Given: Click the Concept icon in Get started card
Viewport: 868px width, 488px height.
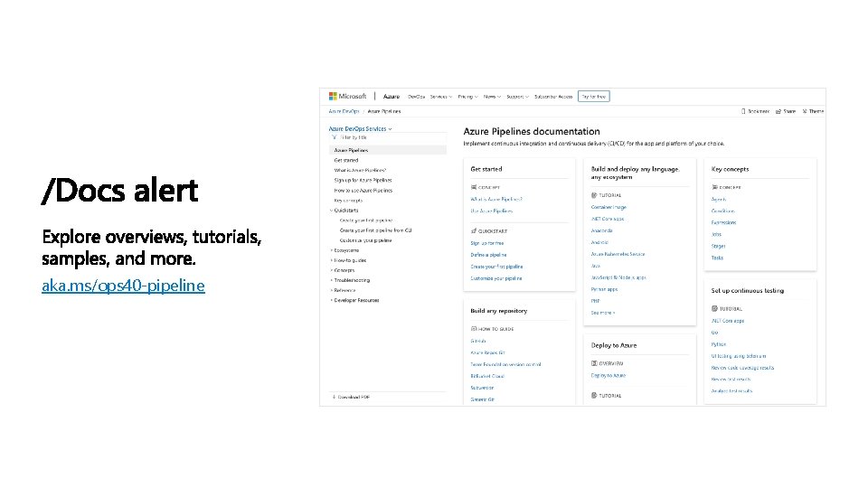Looking at the screenshot, I should pyautogui.click(x=473, y=187).
